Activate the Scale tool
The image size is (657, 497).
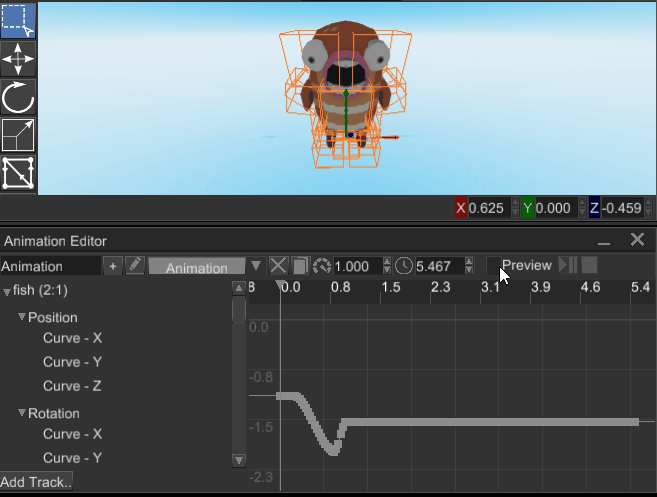(x=19, y=136)
